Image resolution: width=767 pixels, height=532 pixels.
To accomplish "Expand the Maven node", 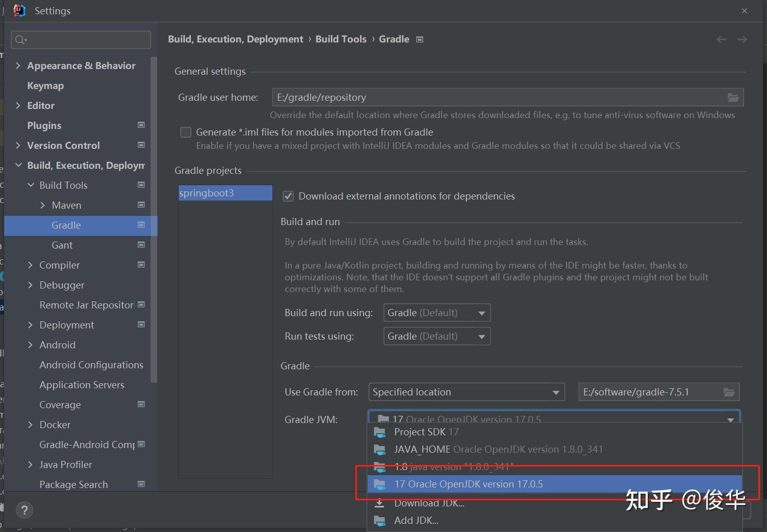I will point(42,205).
